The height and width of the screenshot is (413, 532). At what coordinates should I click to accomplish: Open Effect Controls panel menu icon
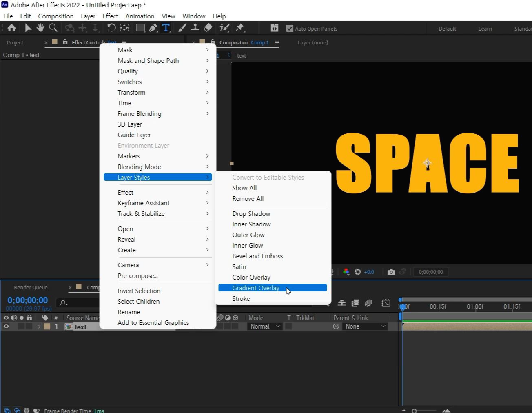coord(124,42)
